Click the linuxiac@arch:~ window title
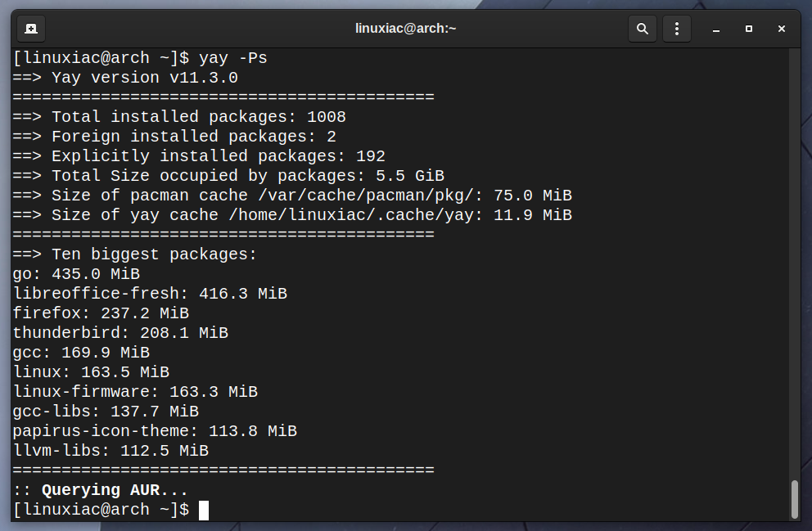This screenshot has height=531, width=812. (405, 29)
